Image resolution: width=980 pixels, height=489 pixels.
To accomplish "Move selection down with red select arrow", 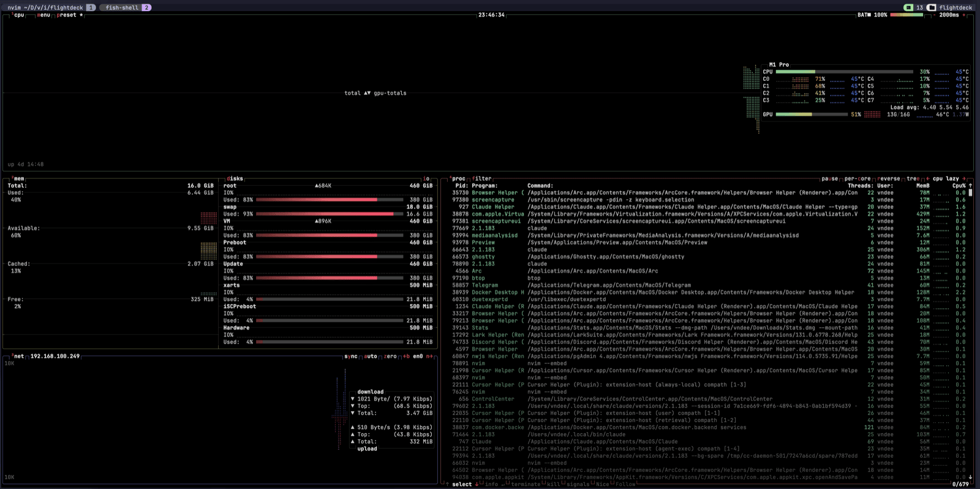I will pyautogui.click(x=477, y=484).
